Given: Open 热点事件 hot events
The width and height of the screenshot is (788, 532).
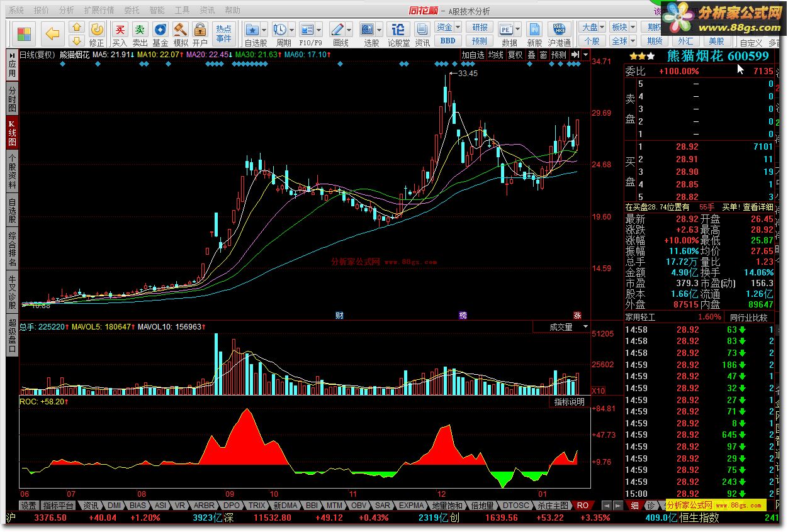Looking at the screenshot, I should pyautogui.click(x=223, y=34).
